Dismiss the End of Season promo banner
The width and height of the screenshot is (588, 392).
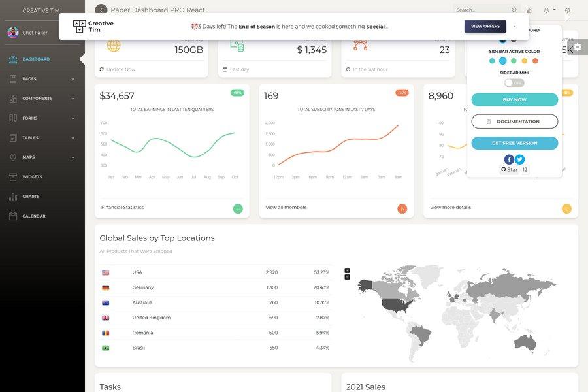point(514,26)
